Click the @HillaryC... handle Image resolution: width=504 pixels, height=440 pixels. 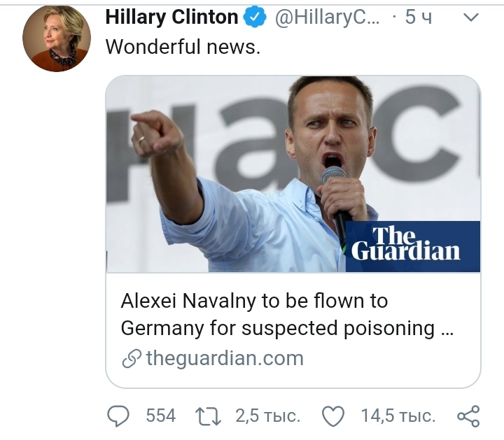324,18
